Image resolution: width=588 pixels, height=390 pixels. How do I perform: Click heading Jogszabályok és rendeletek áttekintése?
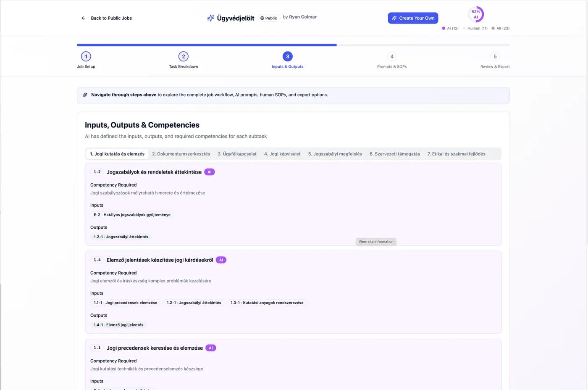154,172
